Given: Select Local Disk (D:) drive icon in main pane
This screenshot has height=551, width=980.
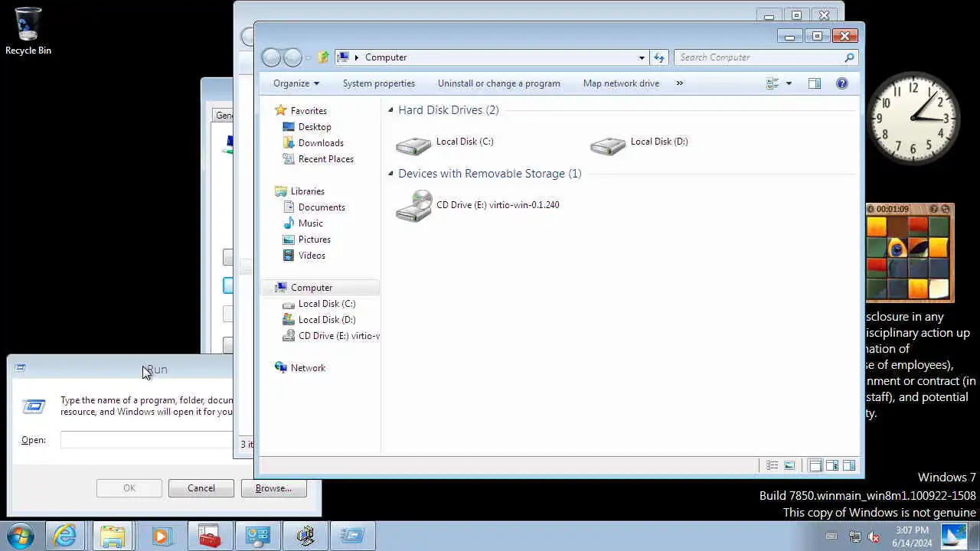Looking at the screenshot, I should pyautogui.click(x=608, y=145).
